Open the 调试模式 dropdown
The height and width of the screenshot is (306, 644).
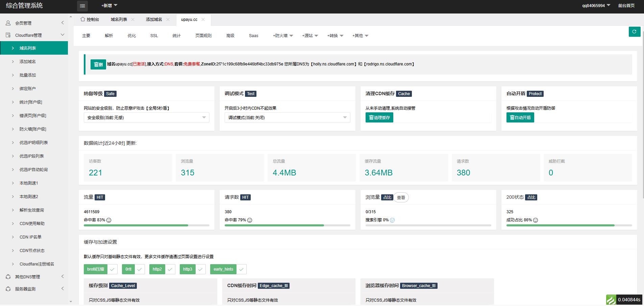point(287,117)
